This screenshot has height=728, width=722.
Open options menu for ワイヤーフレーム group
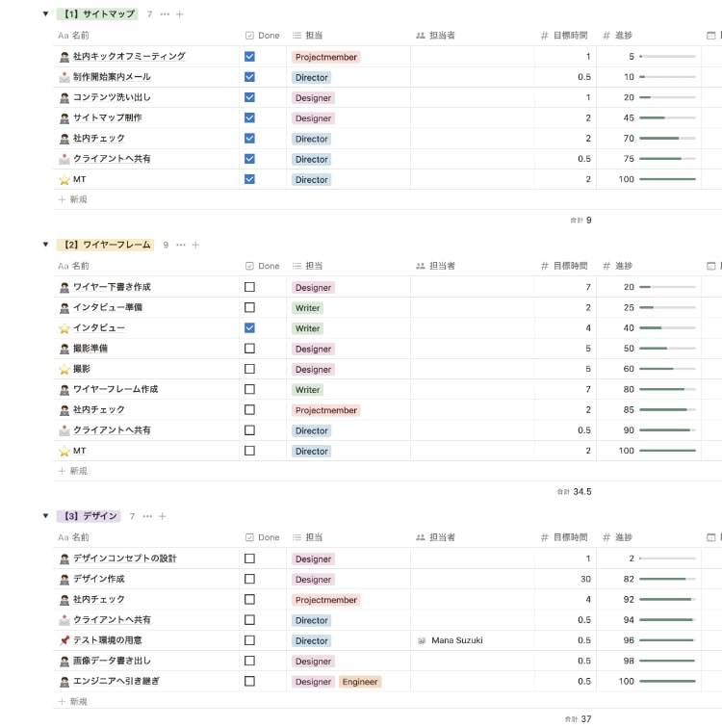point(181,245)
